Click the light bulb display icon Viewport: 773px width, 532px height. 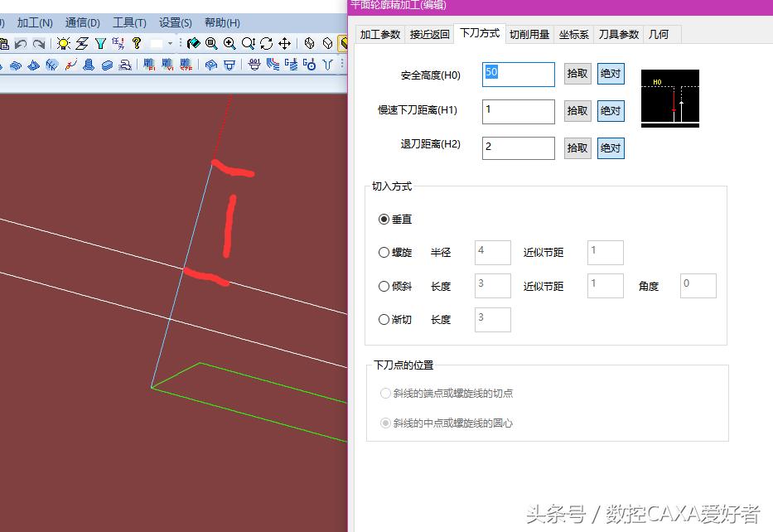click(64, 43)
